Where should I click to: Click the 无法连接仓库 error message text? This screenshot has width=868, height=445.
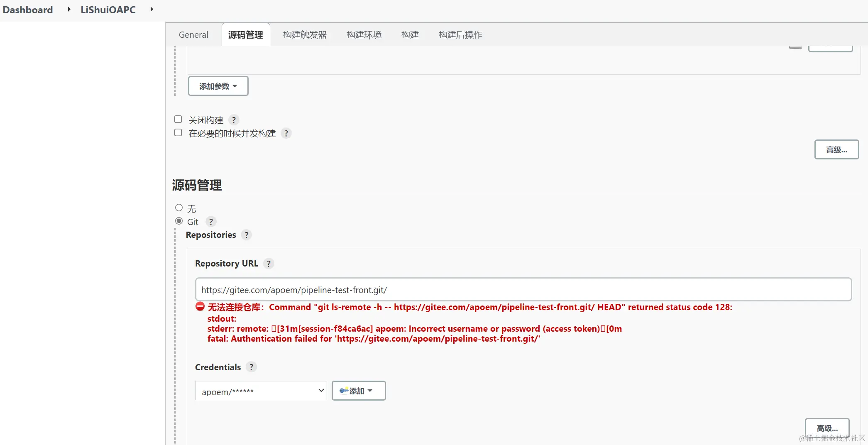470,307
